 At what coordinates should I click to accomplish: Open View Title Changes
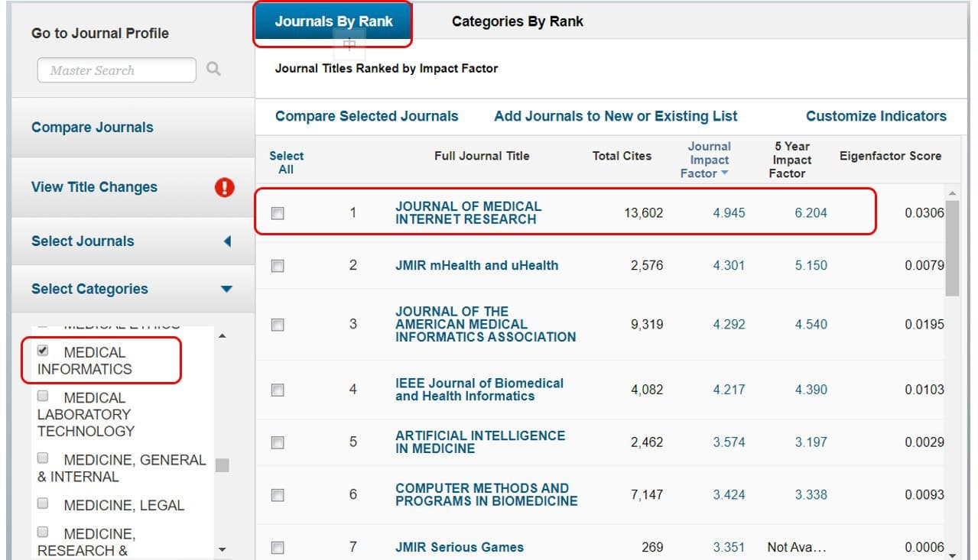click(x=95, y=187)
